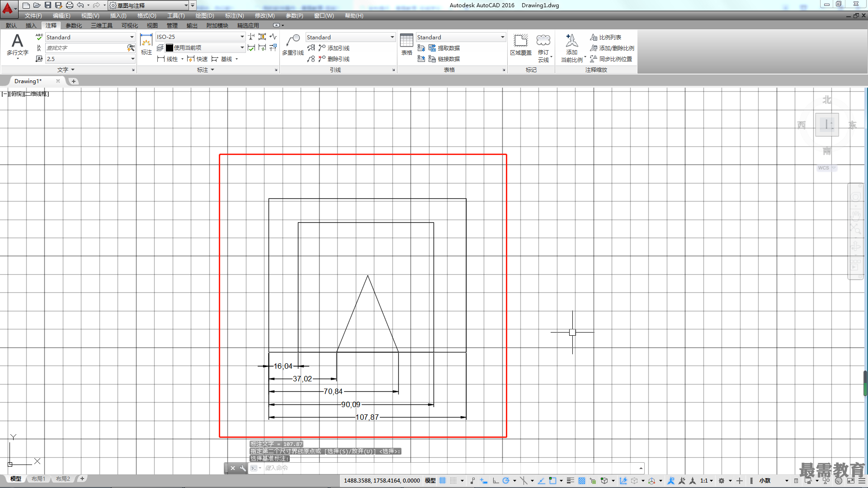The width and height of the screenshot is (868, 488).
Task: Switch to the 布局1 layout tab
Action: pyautogui.click(x=38, y=479)
